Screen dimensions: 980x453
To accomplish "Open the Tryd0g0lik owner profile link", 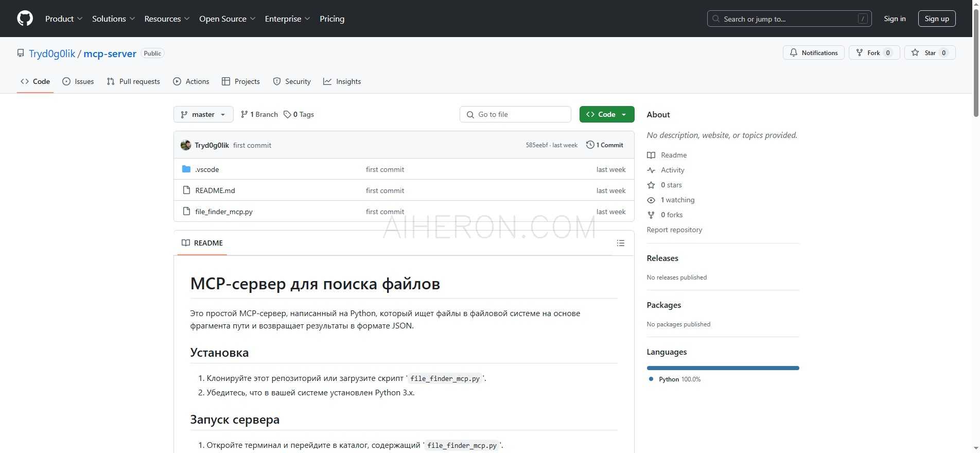I will click(x=52, y=54).
